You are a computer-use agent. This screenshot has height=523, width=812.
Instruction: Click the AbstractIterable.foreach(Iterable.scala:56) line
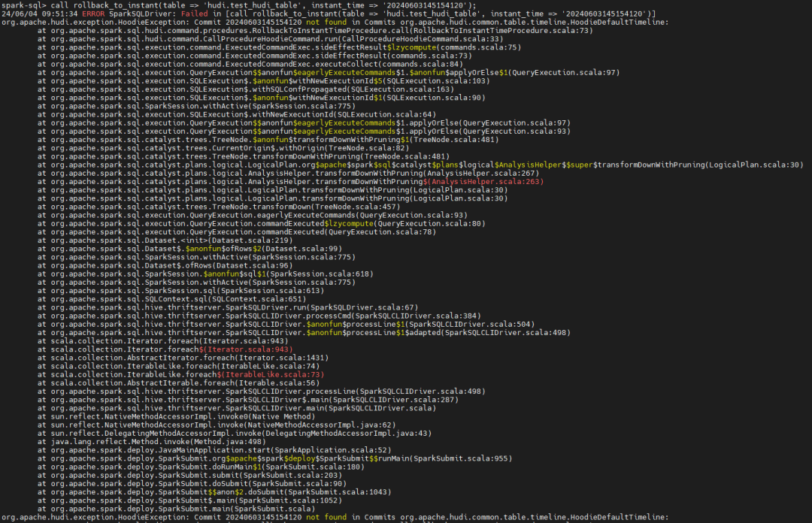tap(179, 383)
